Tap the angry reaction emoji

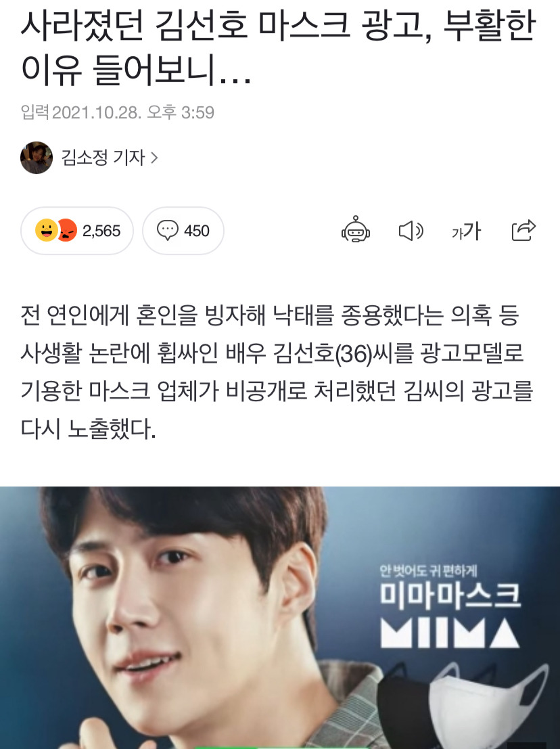(x=68, y=231)
